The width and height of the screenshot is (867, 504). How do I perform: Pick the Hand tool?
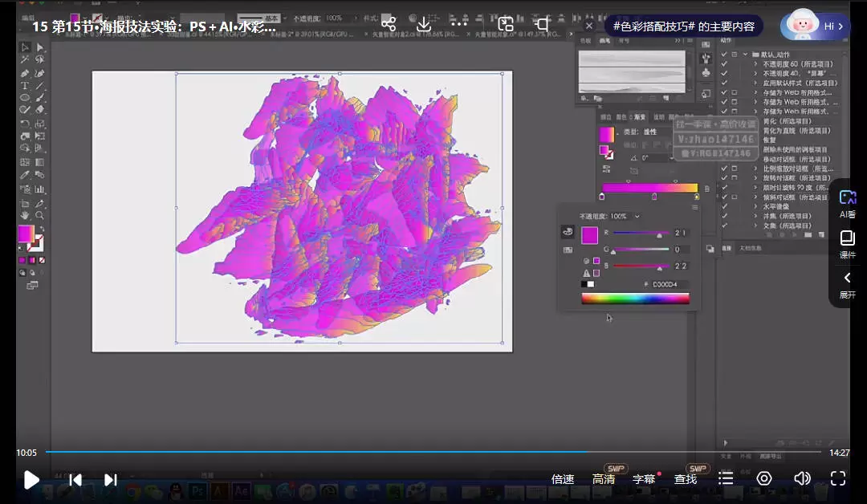(25, 215)
